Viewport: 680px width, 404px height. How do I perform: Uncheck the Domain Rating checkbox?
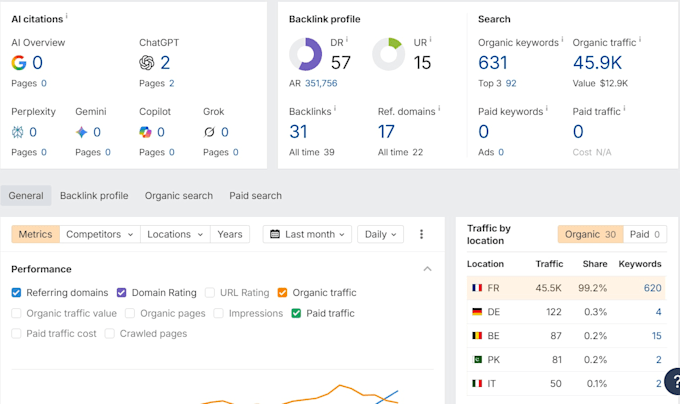[x=121, y=293]
